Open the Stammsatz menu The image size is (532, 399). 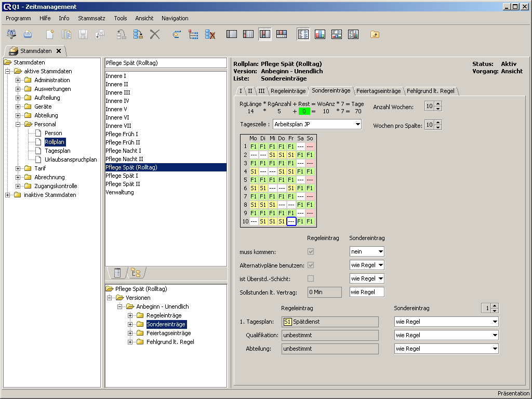(x=91, y=18)
